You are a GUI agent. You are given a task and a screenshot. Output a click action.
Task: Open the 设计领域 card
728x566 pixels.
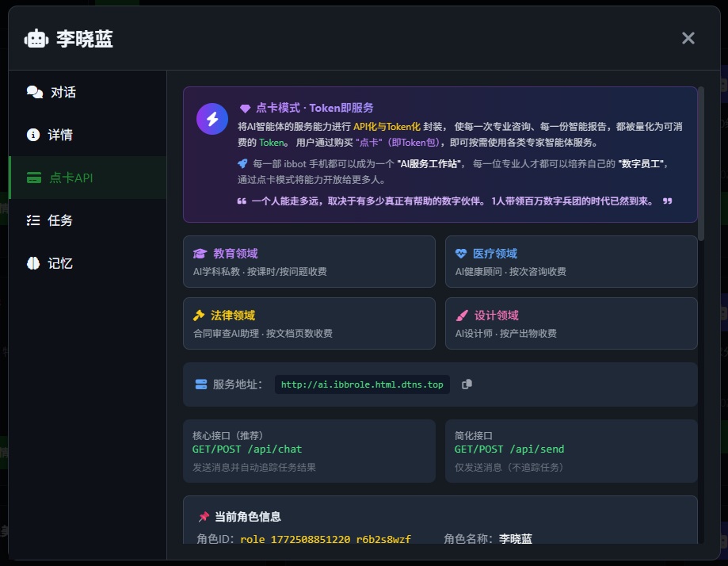[571, 323]
